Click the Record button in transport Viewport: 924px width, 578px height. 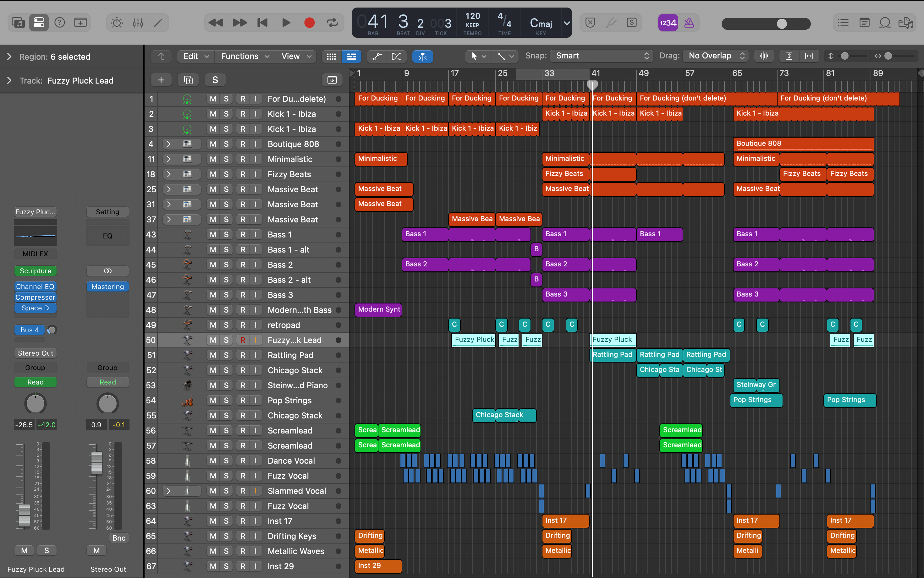(309, 23)
